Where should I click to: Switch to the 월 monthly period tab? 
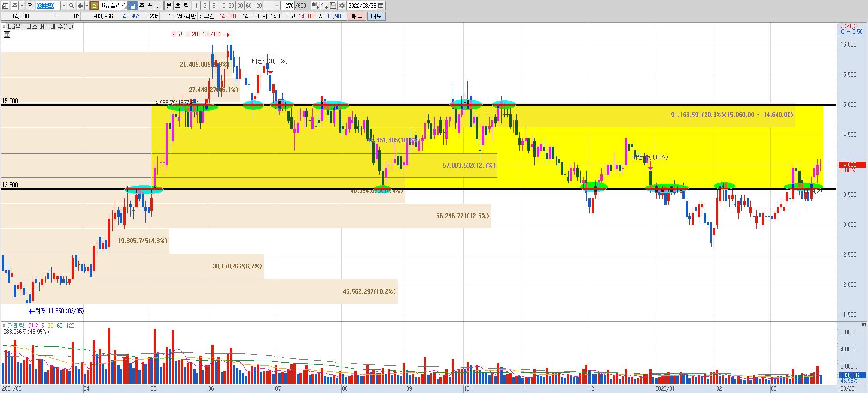pos(150,6)
